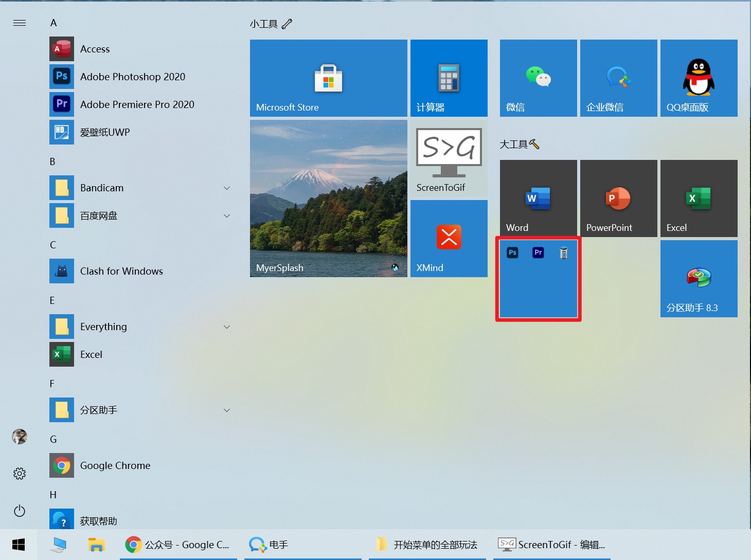Click the uninstaller icon inside tile folder

tap(564, 252)
